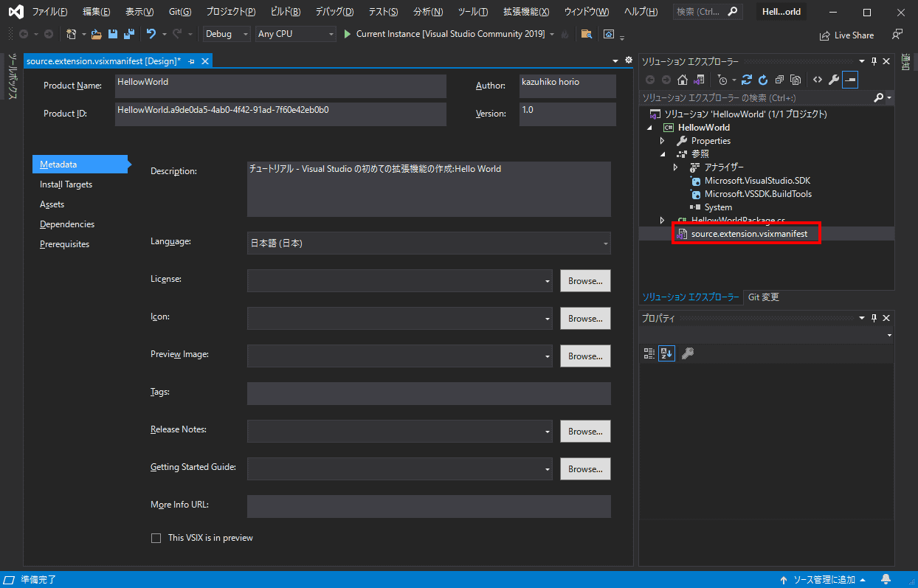
Task: Click the Open File folder icon
Action: (x=96, y=34)
